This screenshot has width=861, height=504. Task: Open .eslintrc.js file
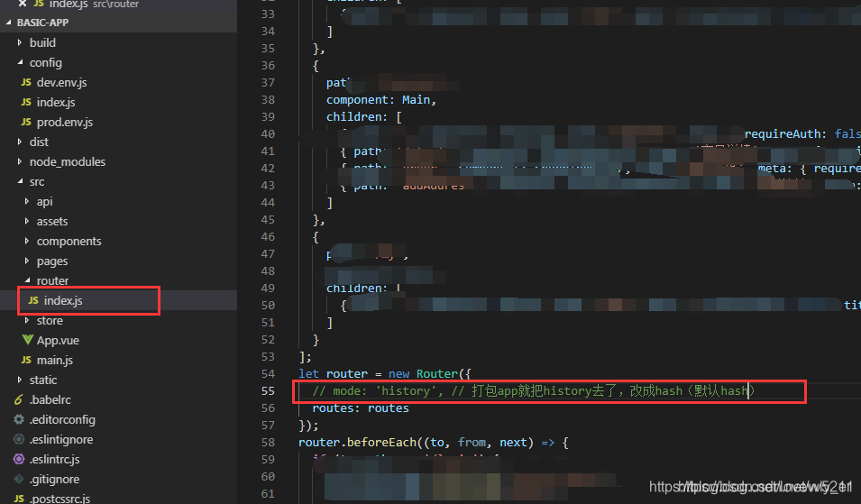[54, 459]
